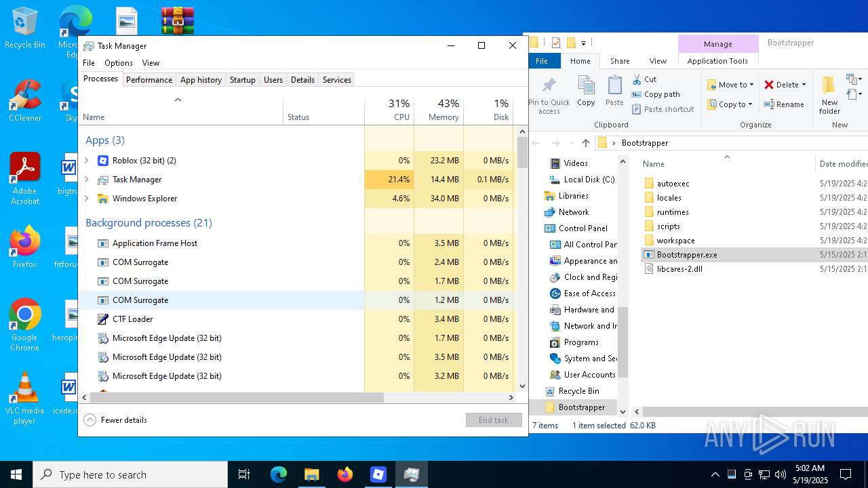Click the Roblox taskbar icon
Screen dimensions: 868x488
point(378,474)
